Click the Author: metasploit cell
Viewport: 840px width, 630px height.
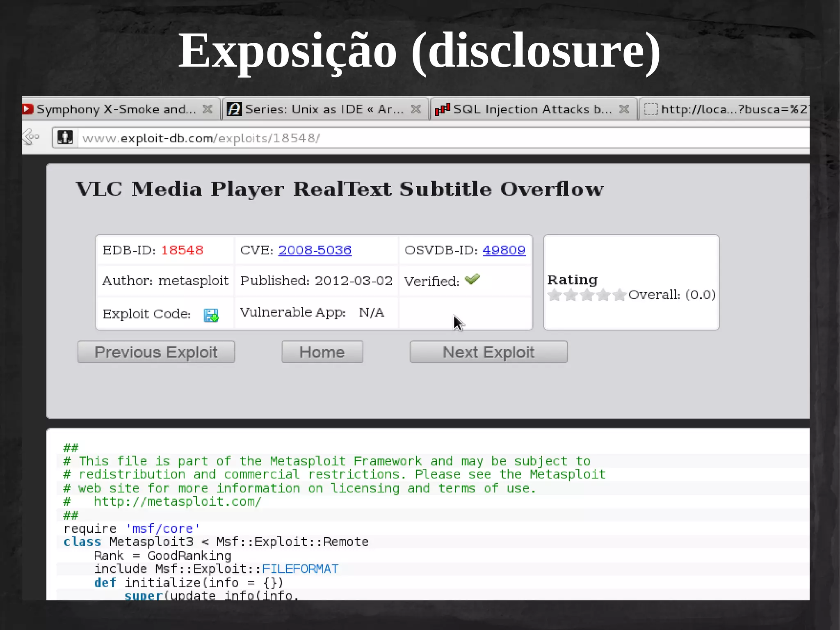click(x=165, y=281)
